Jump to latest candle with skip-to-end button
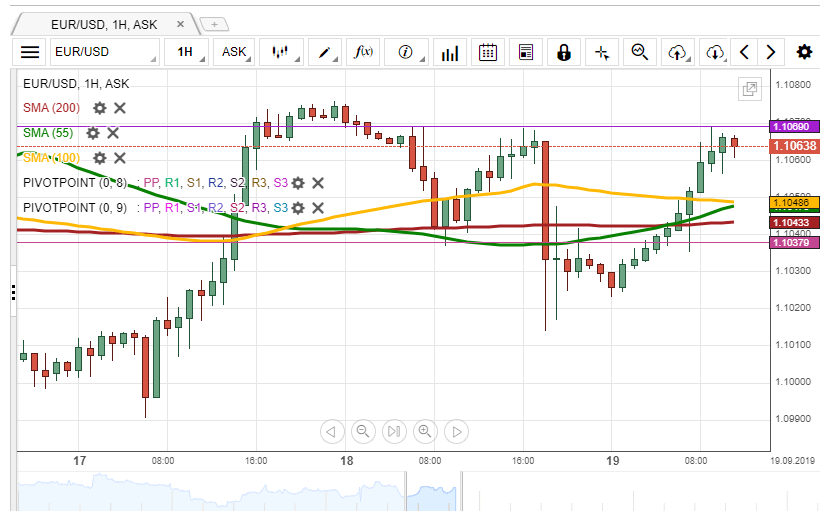 394,432
